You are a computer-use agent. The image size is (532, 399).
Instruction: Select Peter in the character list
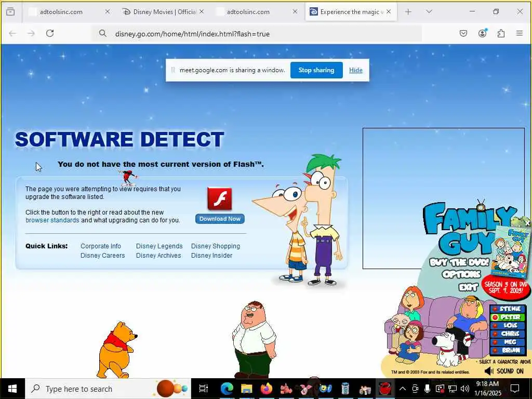[508, 317]
